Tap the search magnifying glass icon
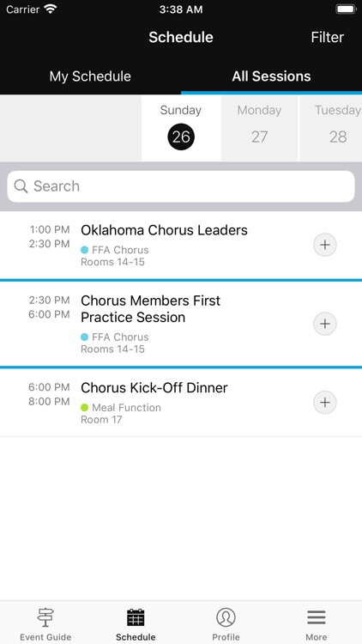Image resolution: width=362 pixels, height=644 pixels. click(21, 186)
